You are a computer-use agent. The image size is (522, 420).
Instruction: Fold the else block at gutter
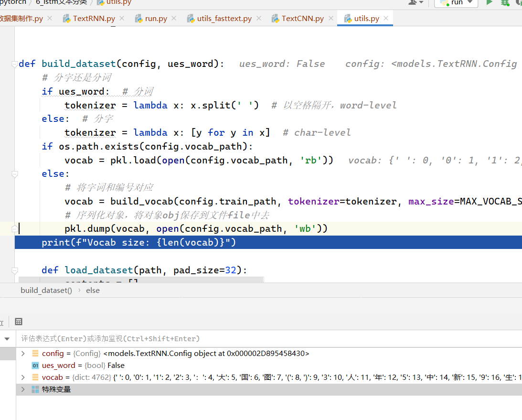tap(15, 174)
